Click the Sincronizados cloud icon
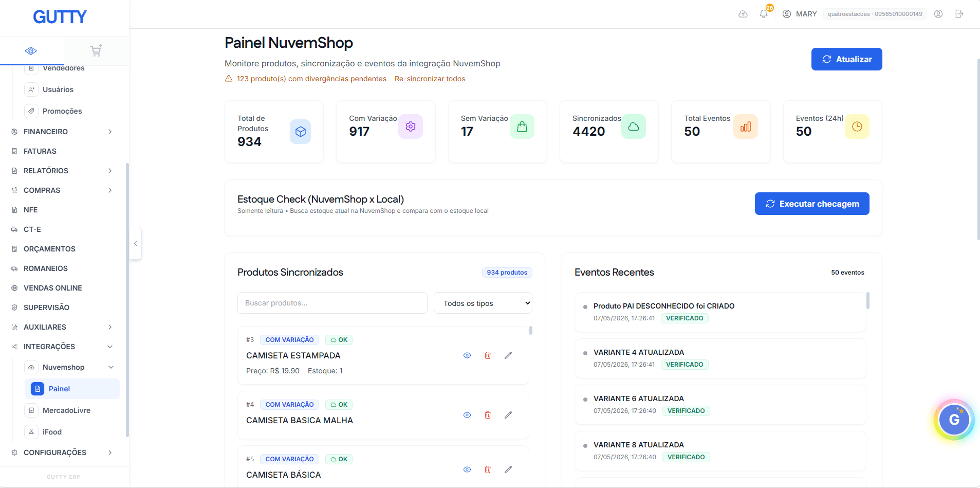The image size is (980, 488). tap(634, 126)
